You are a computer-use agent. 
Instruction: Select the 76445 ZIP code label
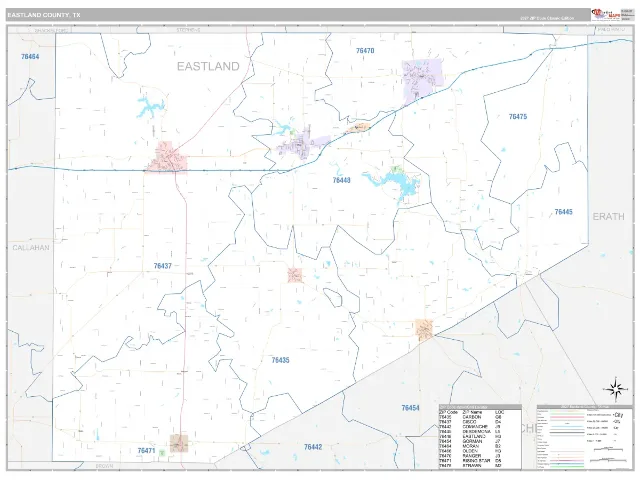(x=563, y=212)
